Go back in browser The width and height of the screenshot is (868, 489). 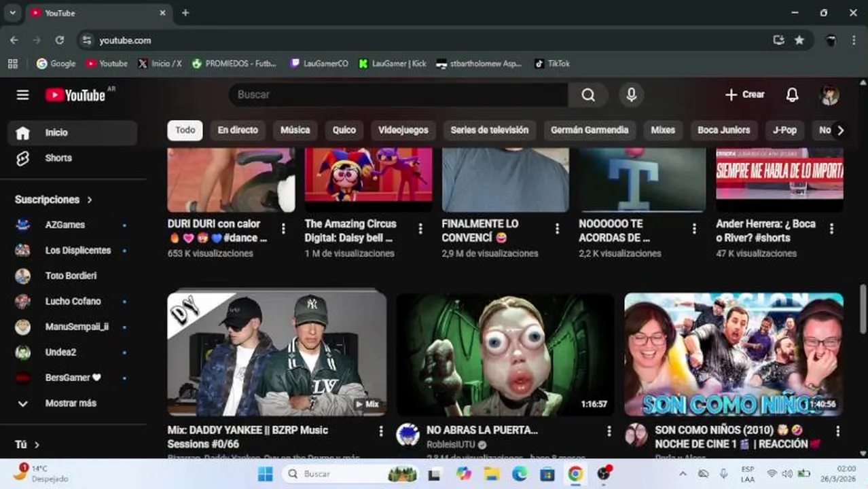coord(14,41)
